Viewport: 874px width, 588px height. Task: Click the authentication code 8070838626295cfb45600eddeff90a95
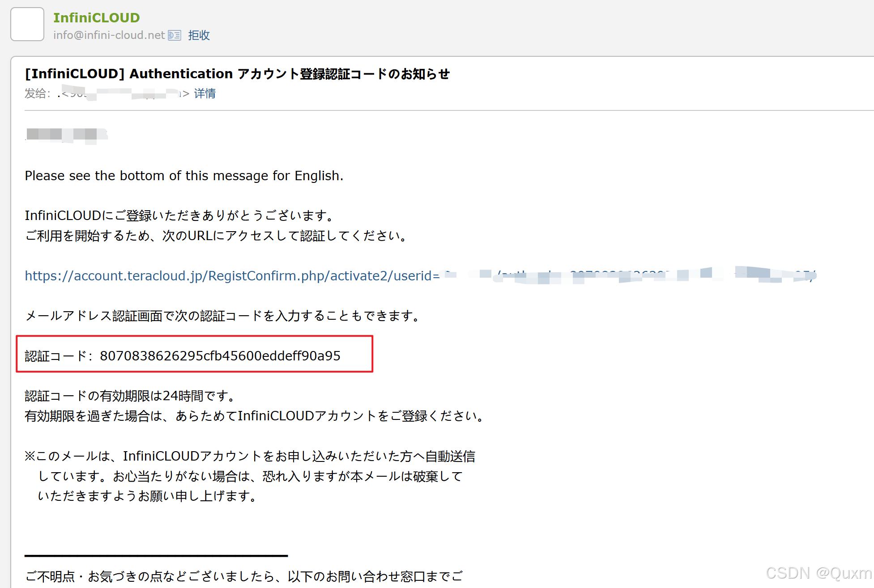[220, 356]
